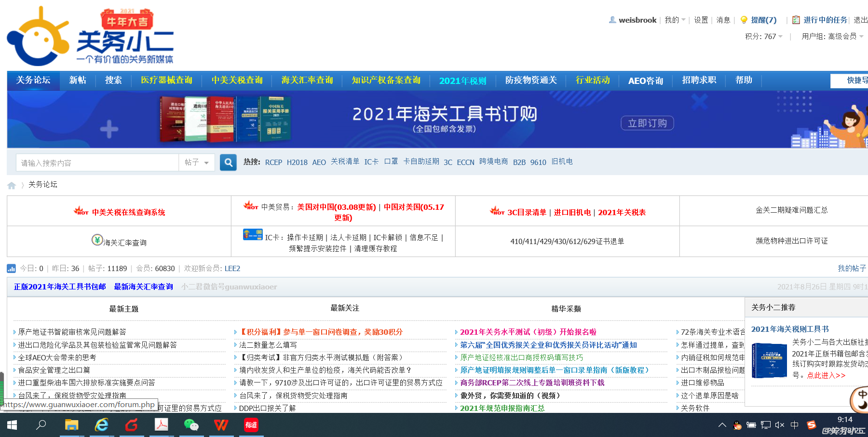Open the 新帖 nav tab
The width and height of the screenshot is (868, 437).
point(78,80)
